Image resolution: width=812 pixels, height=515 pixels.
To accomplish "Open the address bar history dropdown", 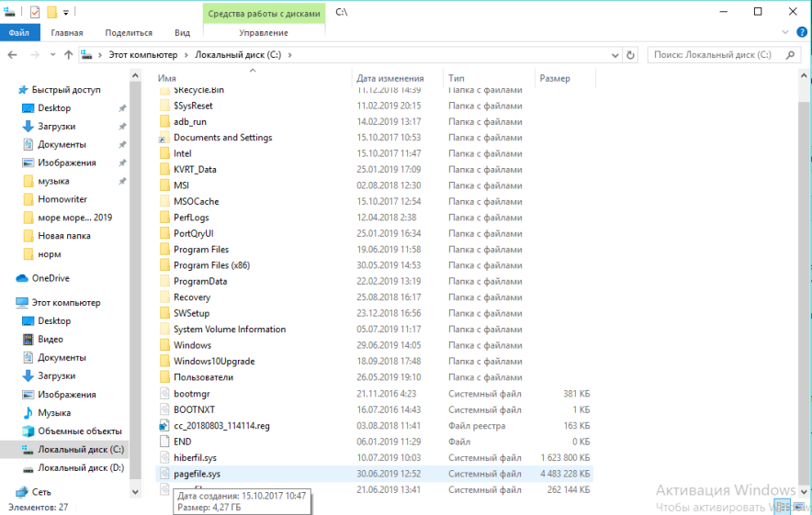I will 613,55.
